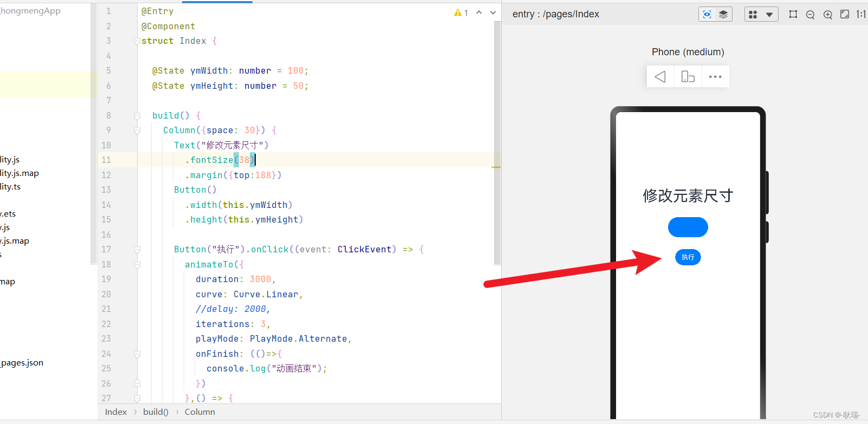The width and height of the screenshot is (868, 424).
Task: Fit the preview to the window
Action: (845, 15)
